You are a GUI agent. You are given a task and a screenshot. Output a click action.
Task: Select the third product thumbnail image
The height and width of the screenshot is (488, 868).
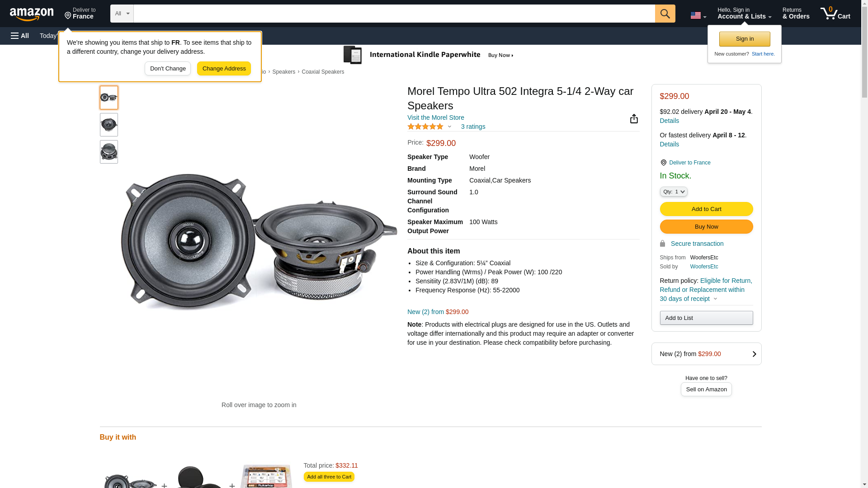pyautogui.click(x=109, y=152)
